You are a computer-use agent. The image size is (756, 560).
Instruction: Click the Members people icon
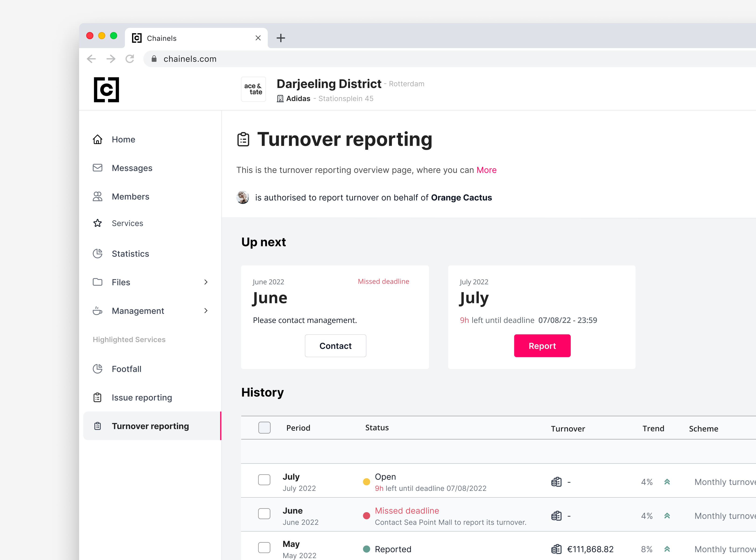(x=98, y=197)
